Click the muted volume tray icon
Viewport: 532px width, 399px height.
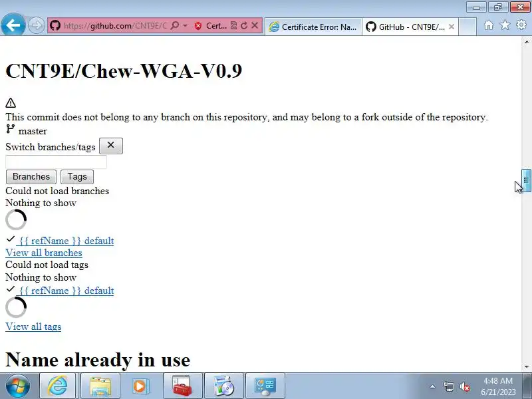(x=464, y=387)
